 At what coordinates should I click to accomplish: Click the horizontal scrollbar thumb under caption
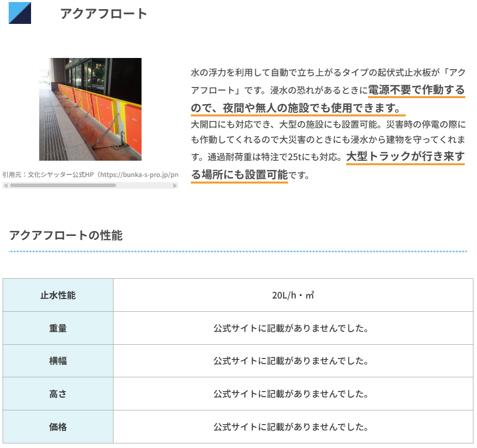click(x=63, y=186)
